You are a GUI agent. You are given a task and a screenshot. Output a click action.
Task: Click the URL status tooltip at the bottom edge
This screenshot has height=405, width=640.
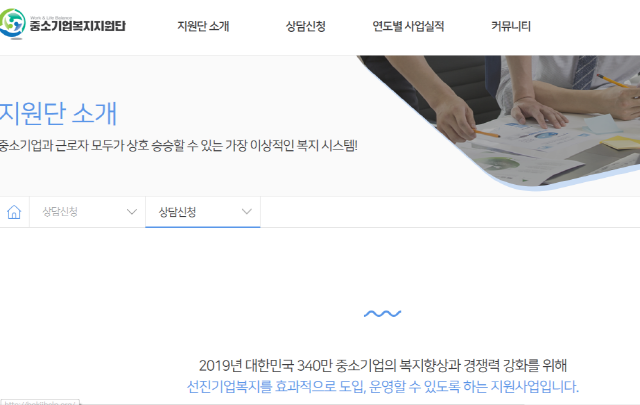pyautogui.click(x=40, y=402)
